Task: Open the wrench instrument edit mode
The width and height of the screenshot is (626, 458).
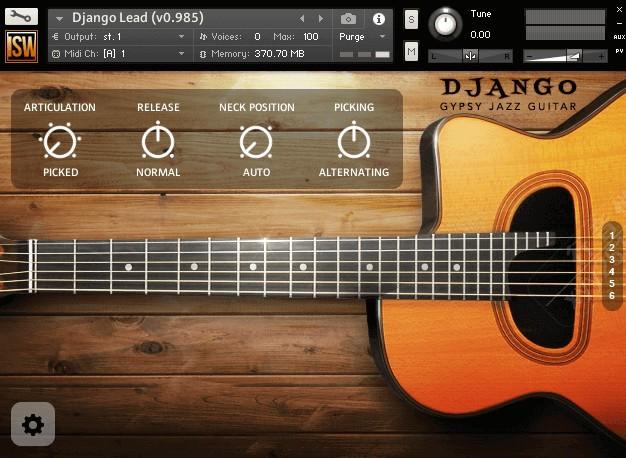Action: [x=21, y=16]
